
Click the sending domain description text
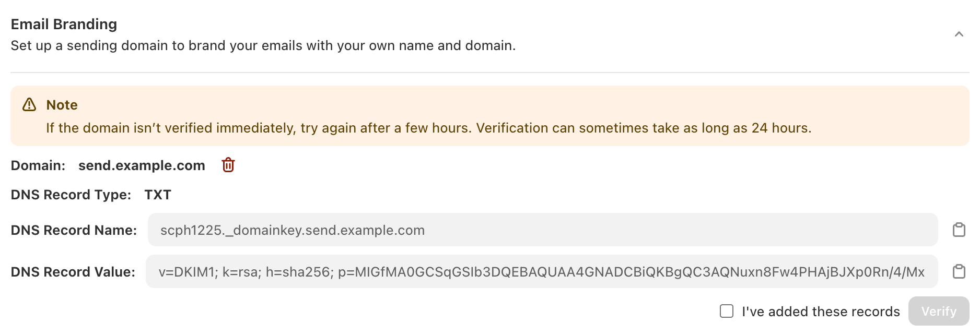pyautogui.click(x=263, y=45)
